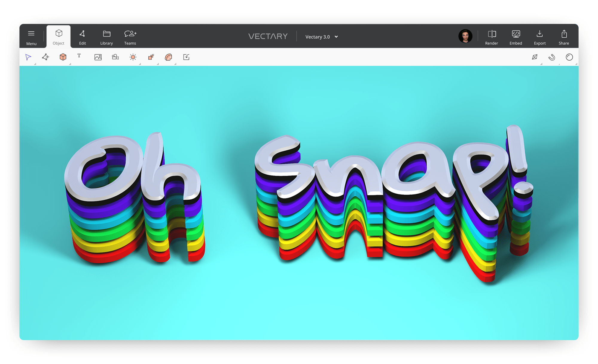Screen dimensions: 598x364
Task: Select the Object tool in toolbar
Action: (x=59, y=36)
